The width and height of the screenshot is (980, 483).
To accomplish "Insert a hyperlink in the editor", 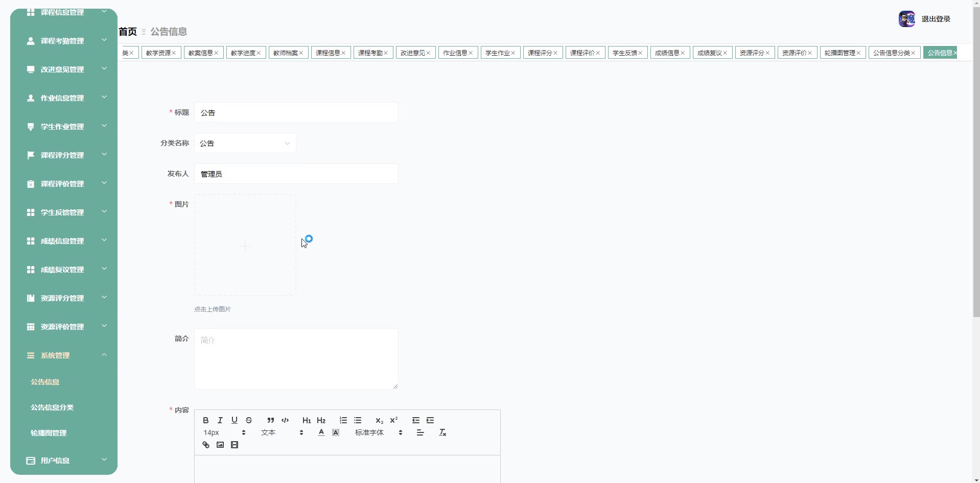I will pos(206,445).
